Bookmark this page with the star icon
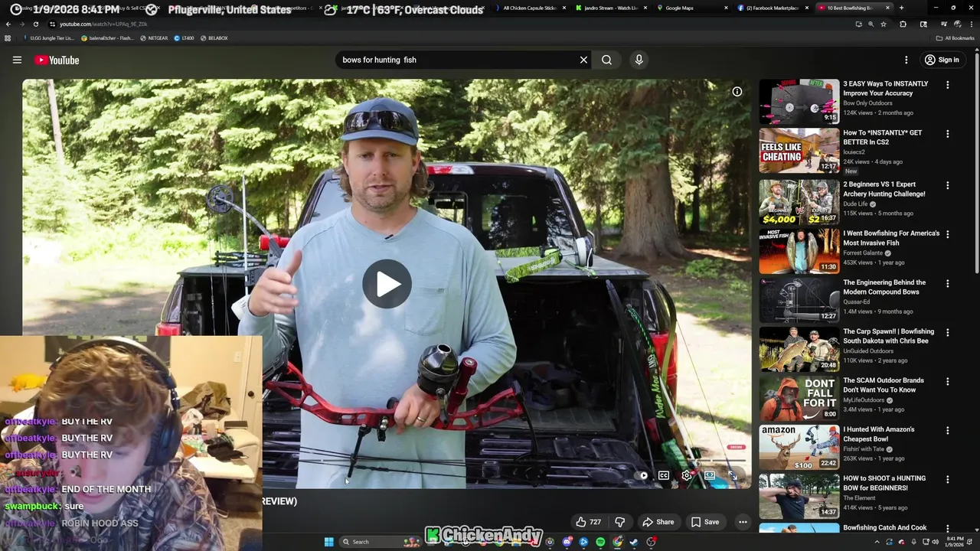Viewport: 980px width, 551px height. click(884, 24)
